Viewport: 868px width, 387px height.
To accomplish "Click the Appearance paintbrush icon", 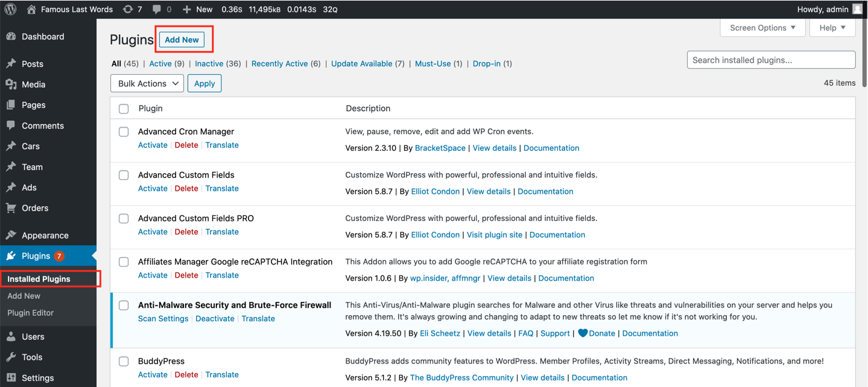I will pyautogui.click(x=11, y=235).
